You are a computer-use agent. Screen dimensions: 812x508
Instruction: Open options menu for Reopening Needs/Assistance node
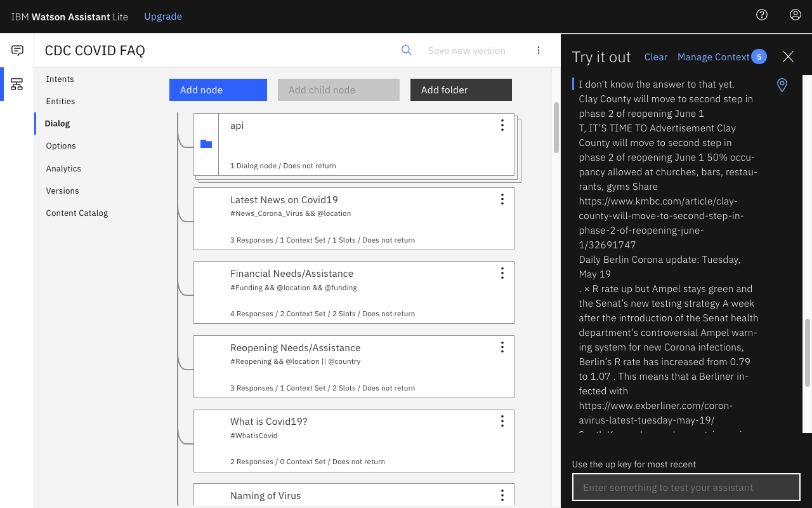pyautogui.click(x=502, y=347)
